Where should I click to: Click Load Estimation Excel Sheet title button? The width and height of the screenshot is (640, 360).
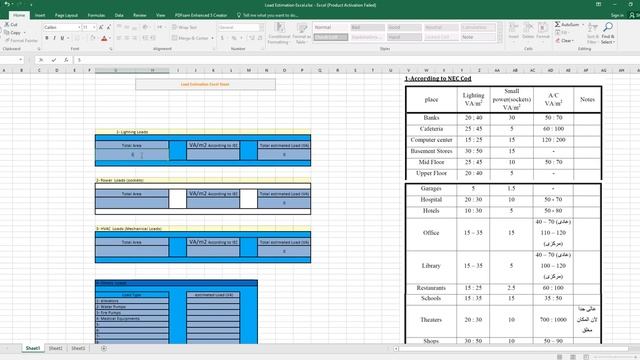205,84
